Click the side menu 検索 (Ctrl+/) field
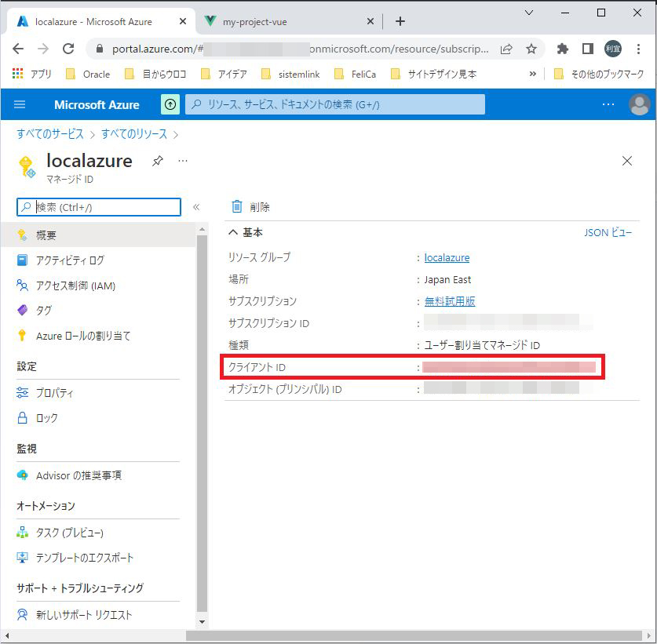The width and height of the screenshot is (657, 644). 99,207
